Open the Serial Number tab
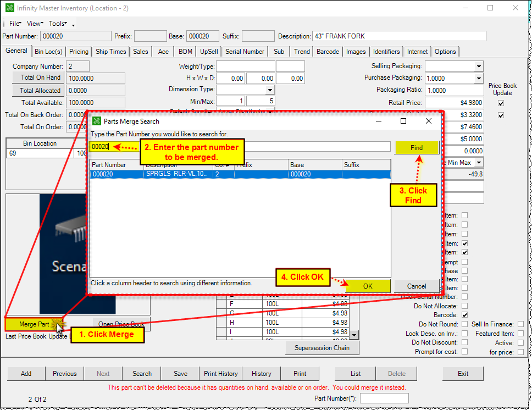 (245, 52)
